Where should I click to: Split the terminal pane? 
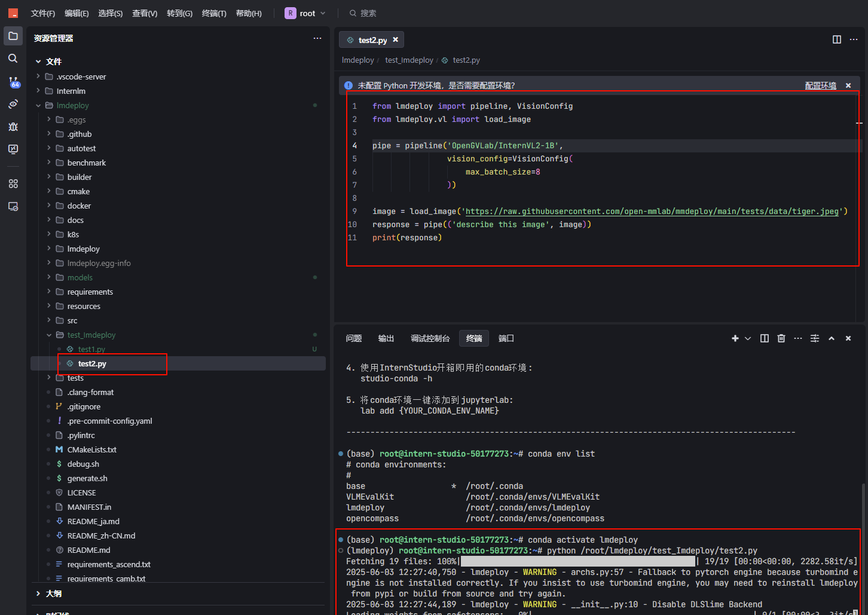[764, 338]
